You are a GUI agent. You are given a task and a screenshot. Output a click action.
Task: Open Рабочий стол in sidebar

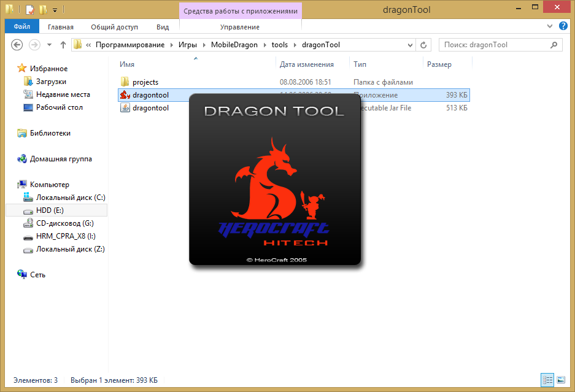coord(60,107)
